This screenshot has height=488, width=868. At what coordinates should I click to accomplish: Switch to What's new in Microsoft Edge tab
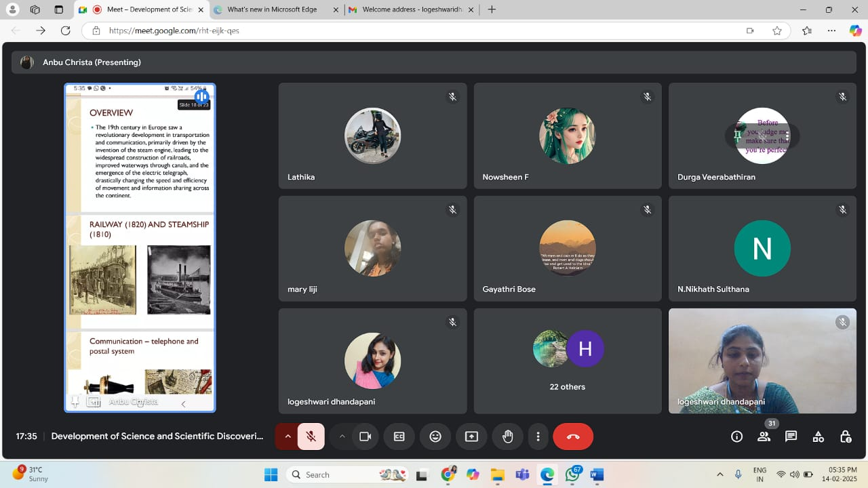(272, 9)
